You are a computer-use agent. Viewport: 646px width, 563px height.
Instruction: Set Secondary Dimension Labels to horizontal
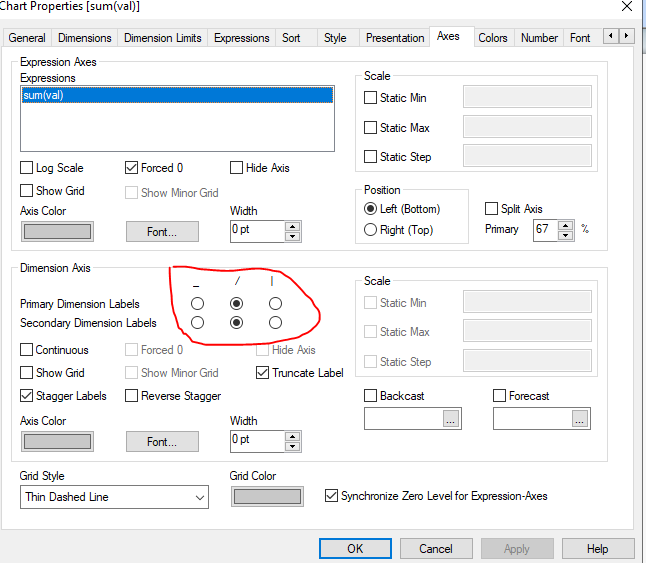tap(197, 322)
